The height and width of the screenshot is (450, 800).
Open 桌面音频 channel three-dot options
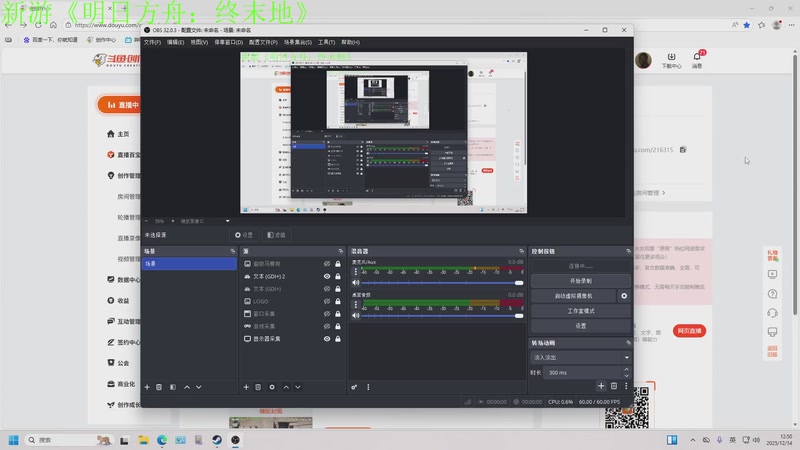(x=356, y=305)
